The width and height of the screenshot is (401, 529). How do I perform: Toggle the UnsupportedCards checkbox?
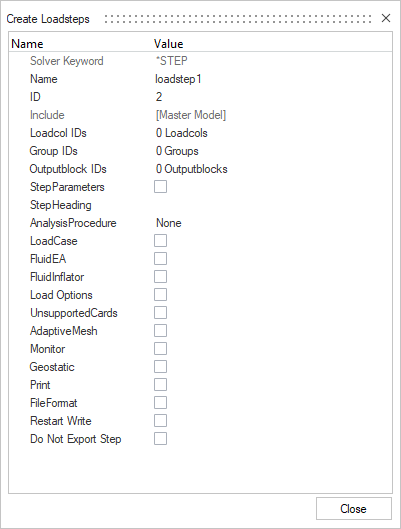tap(160, 313)
